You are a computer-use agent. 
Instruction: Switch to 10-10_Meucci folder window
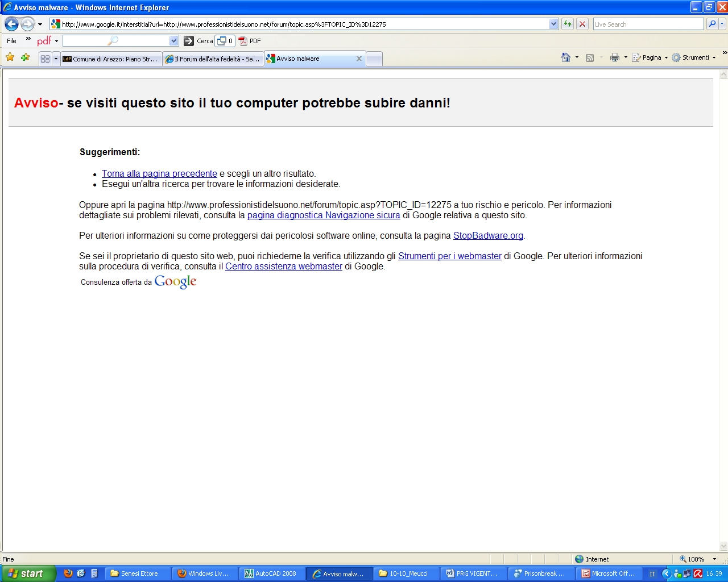(407, 573)
